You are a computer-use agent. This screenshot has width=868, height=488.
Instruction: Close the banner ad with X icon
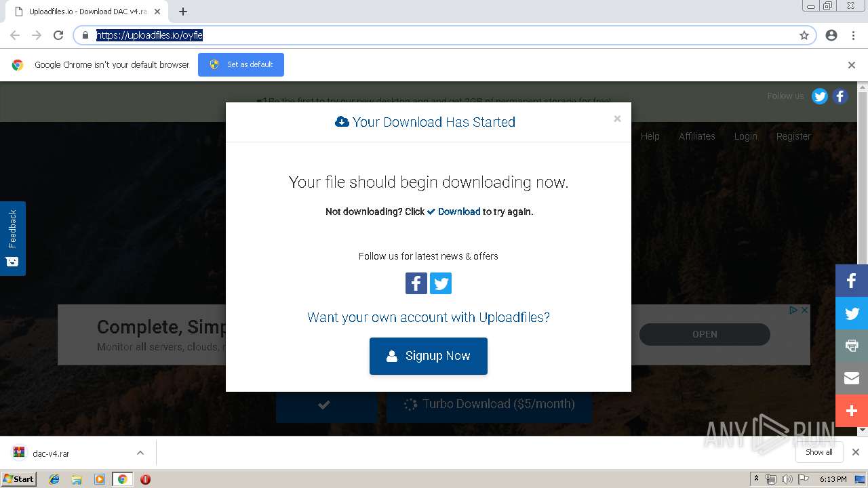[x=805, y=310]
